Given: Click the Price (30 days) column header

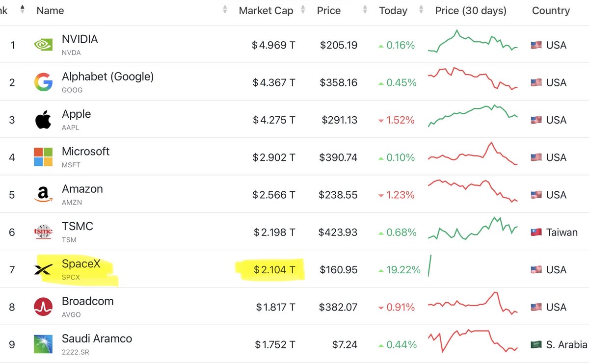Looking at the screenshot, I should click(471, 11).
